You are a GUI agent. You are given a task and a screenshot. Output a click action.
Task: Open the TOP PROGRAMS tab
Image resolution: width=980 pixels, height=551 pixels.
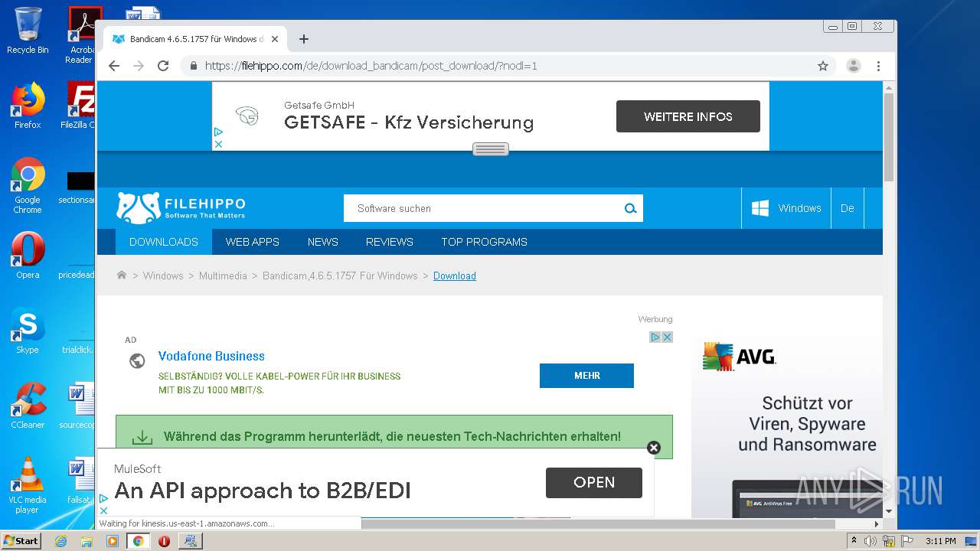click(485, 242)
